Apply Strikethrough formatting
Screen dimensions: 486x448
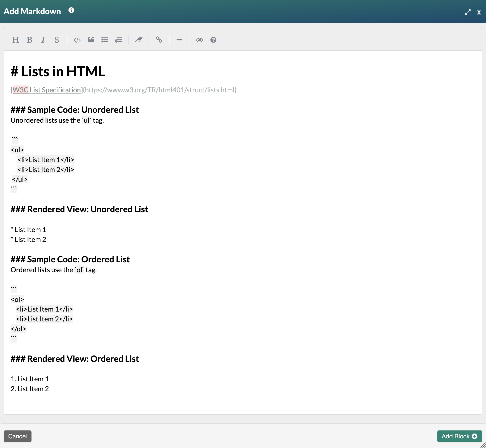[57, 40]
